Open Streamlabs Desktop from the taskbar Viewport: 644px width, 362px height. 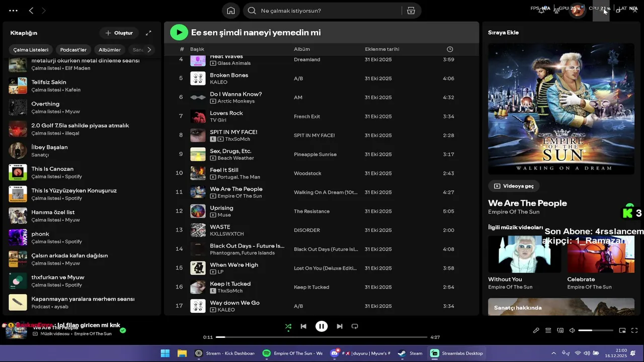point(457,353)
